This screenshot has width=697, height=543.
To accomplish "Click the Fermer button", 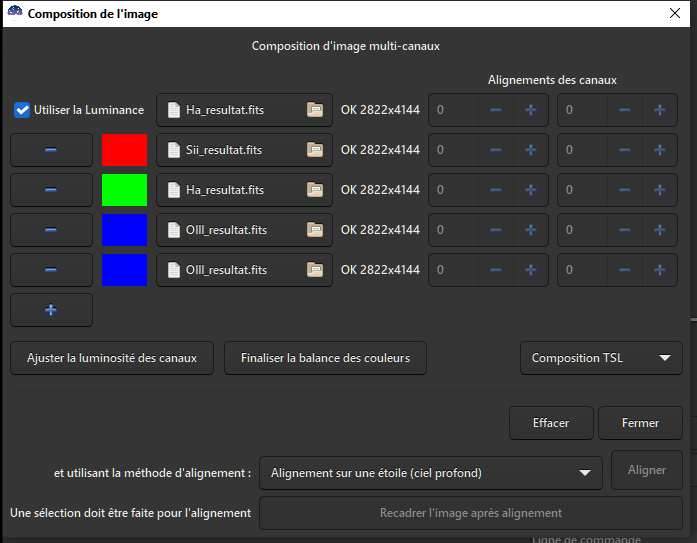I will click(x=641, y=423).
